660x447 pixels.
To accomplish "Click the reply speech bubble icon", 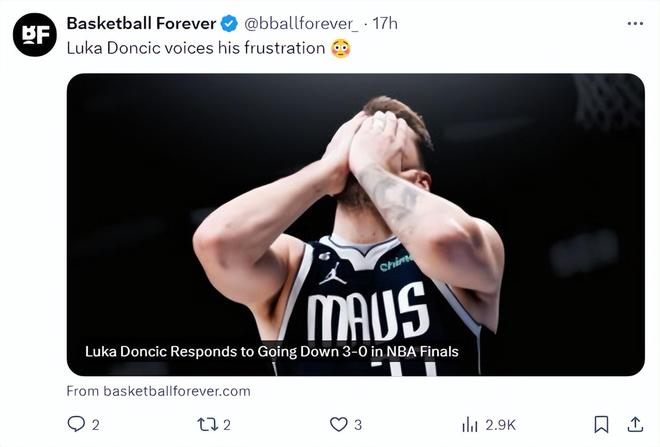I will coord(76,424).
